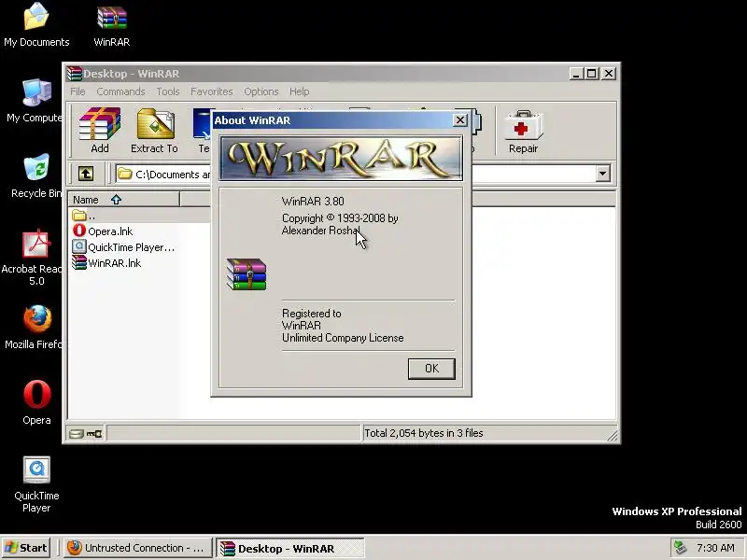
Task: Select the parent folder '..' row
Action: point(139,216)
